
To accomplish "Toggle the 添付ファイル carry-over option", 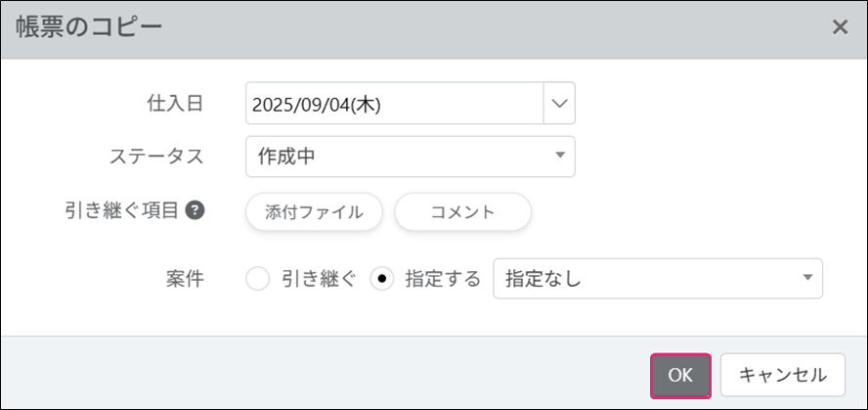I will [x=315, y=211].
